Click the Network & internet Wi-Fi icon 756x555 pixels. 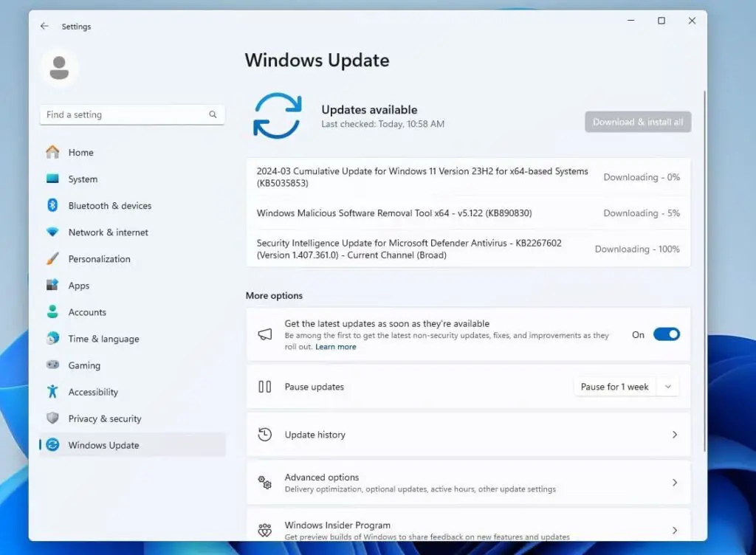pos(52,232)
